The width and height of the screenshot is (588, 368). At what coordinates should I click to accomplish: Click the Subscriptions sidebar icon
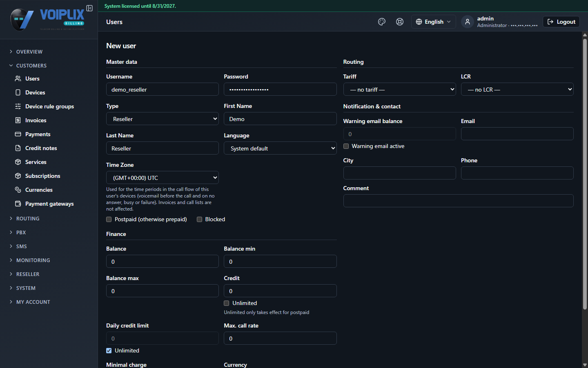click(18, 176)
